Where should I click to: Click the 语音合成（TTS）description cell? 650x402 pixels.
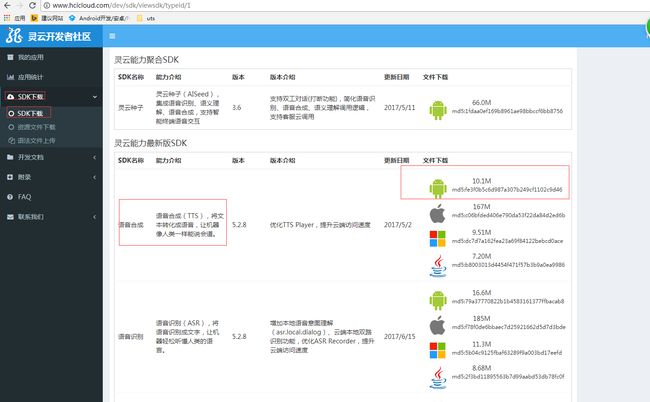(x=190, y=225)
